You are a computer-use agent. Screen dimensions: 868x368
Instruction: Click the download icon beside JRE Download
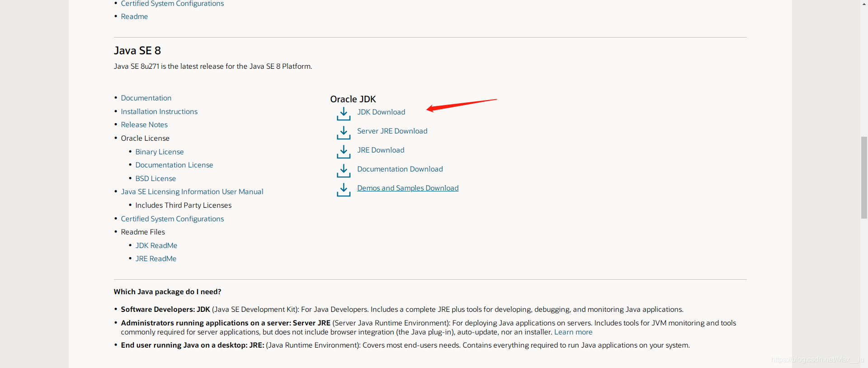click(x=344, y=152)
